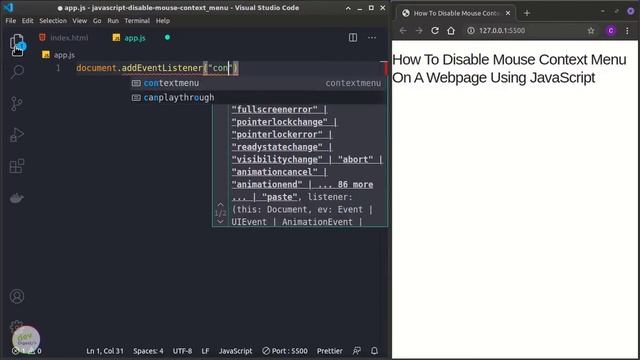640x360 pixels.
Task: Open notifications bell in status bar
Action: click(x=374, y=351)
